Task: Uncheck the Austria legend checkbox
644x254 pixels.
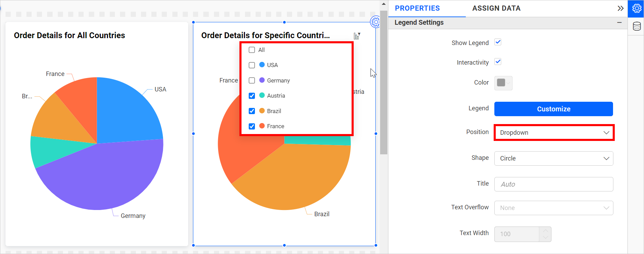Action: pos(252,96)
